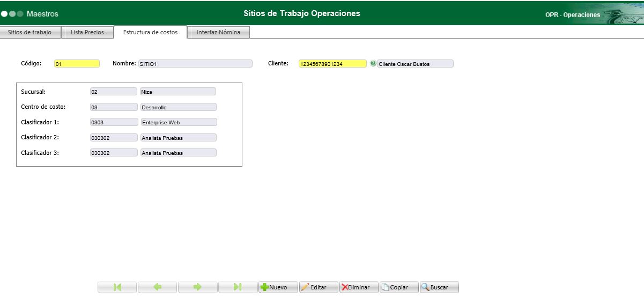Click the Clasificador 3 Analista Pruebas field

point(179,153)
